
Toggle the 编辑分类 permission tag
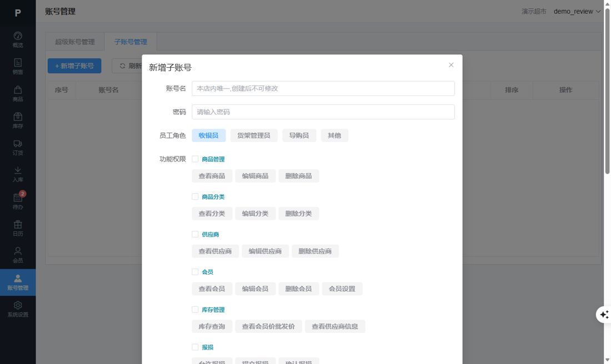point(256,214)
